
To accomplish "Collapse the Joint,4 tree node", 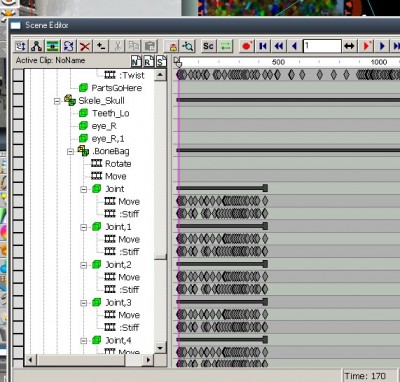I will pyautogui.click(x=84, y=341).
